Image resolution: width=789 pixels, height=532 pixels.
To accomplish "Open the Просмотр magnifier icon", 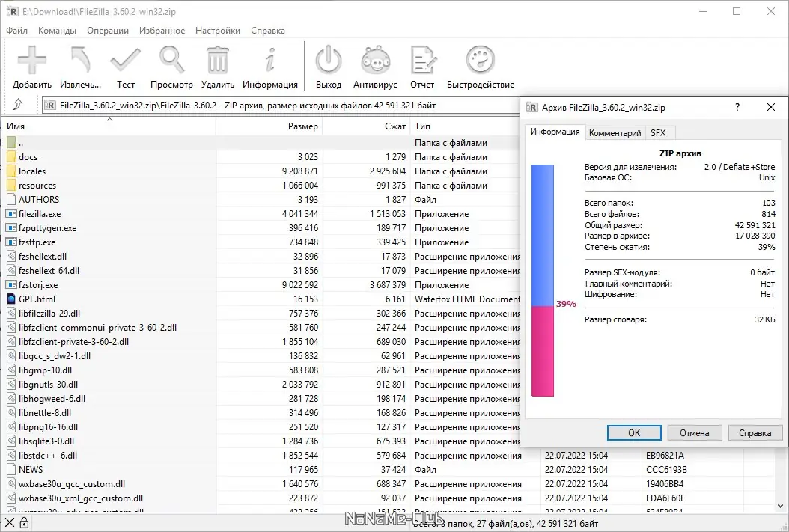I will [171, 61].
